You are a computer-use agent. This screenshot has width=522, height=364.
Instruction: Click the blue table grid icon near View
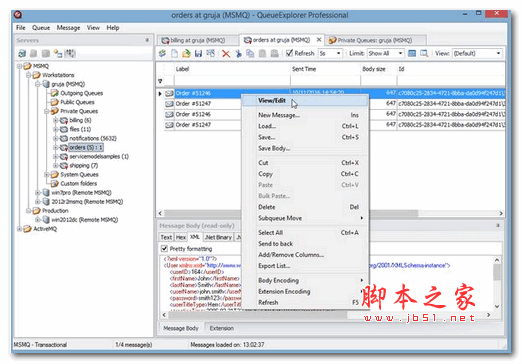(x=412, y=53)
